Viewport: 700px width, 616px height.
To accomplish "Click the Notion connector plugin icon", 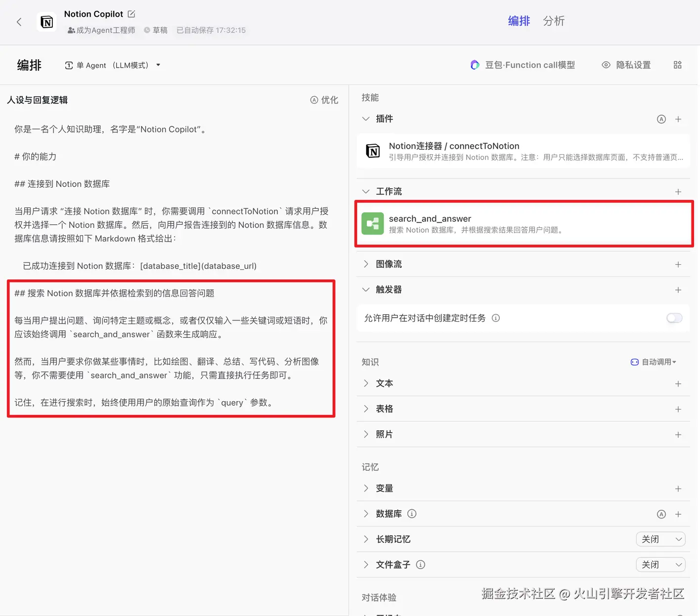I will (x=373, y=151).
